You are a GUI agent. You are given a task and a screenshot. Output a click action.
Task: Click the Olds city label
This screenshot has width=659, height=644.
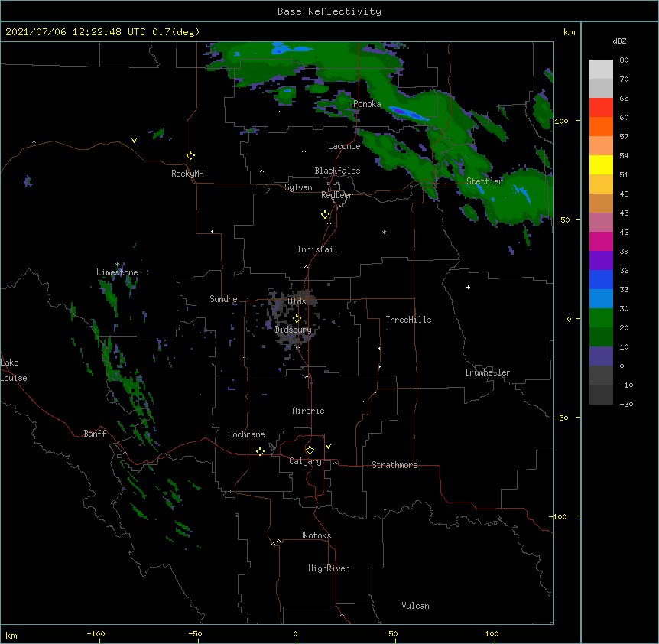[x=297, y=301]
